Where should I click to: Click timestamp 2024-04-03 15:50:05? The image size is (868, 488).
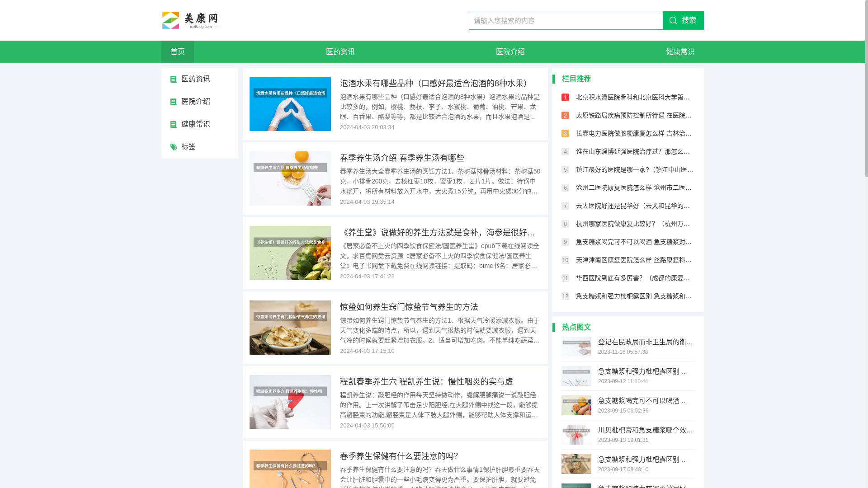(367, 426)
